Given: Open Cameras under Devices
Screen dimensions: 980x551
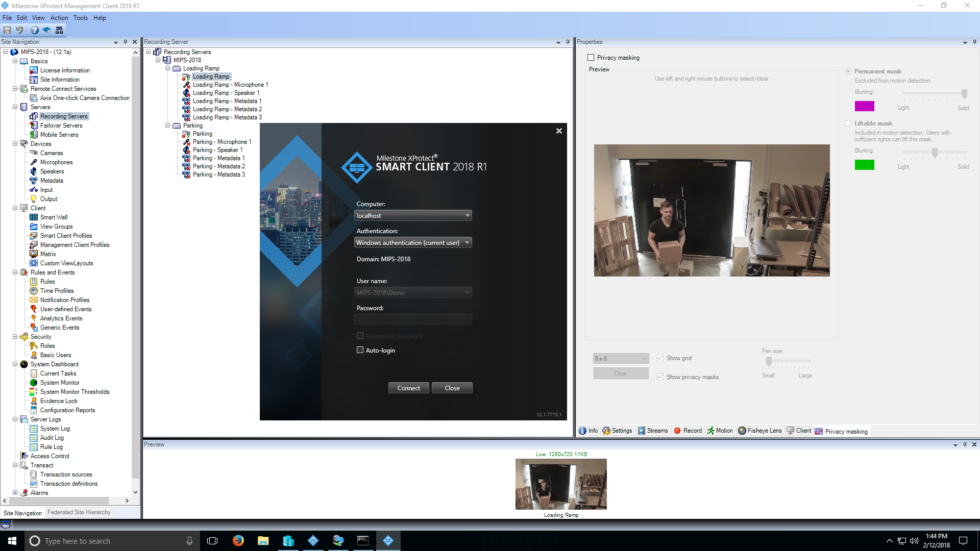Looking at the screenshot, I should pos(52,153).
